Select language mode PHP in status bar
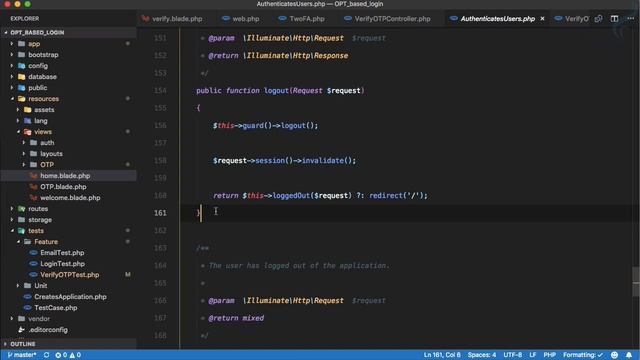Viewport: 640px width, 360px height. [x=550, y=355]
